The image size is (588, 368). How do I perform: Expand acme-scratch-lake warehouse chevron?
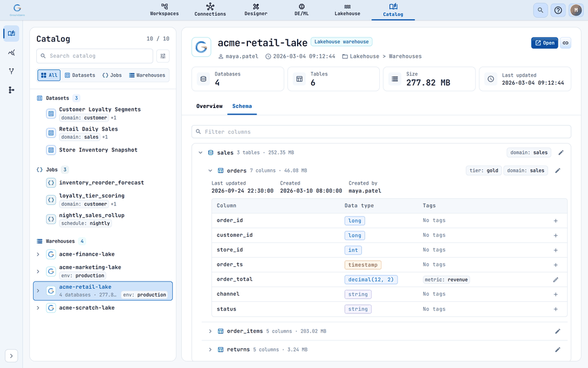pyautogui.click(x=38, y=307)
